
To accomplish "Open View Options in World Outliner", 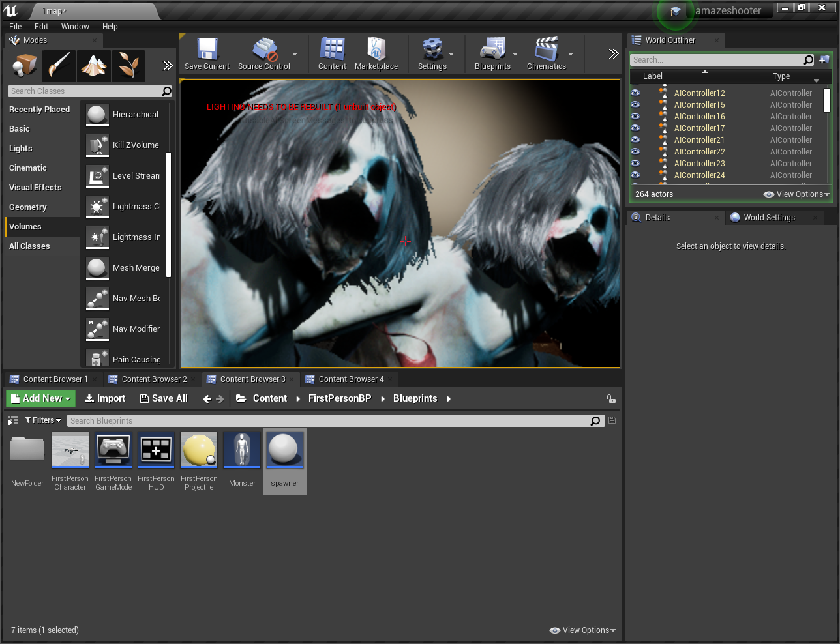I will coord(796,194).
